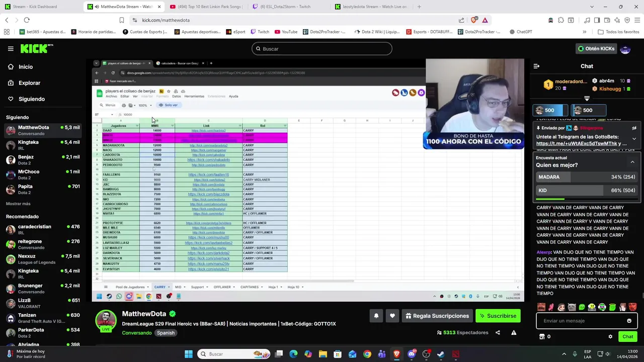Click the green Suscribirse button

498,316
